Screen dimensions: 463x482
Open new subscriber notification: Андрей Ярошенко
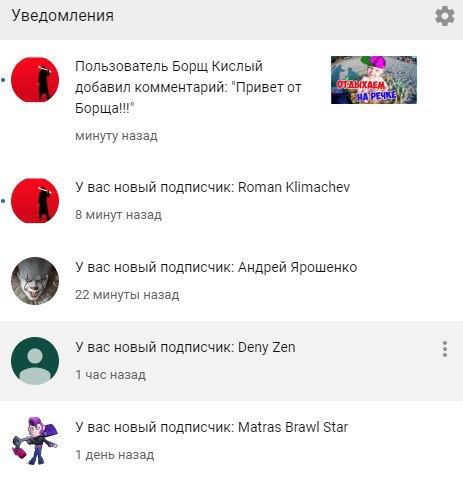tap(231, 281)
